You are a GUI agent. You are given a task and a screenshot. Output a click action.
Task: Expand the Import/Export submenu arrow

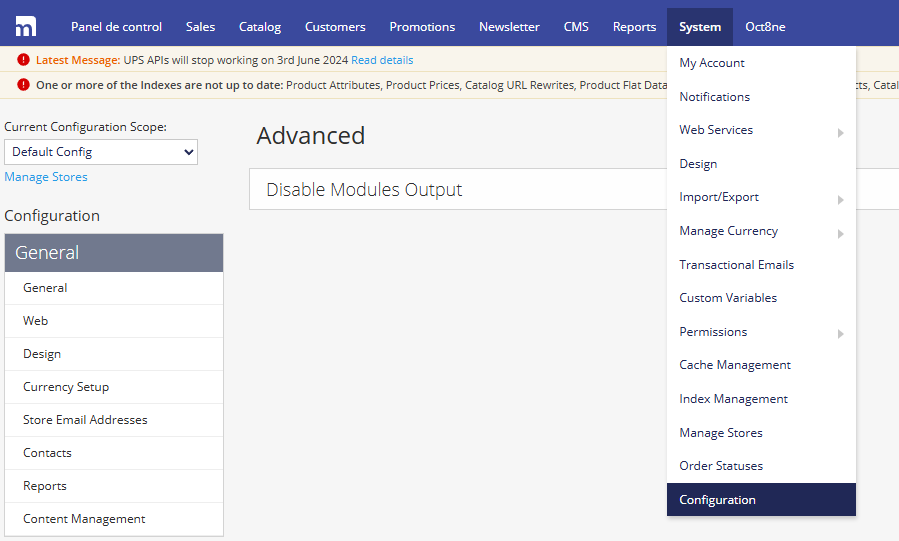click(x=840, y=199)
